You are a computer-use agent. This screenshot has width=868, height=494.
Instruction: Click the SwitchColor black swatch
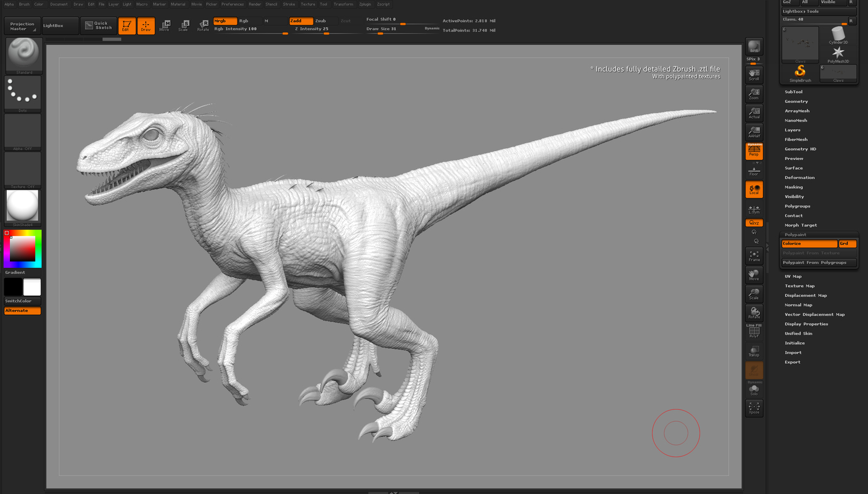click(x=14, y=287)
